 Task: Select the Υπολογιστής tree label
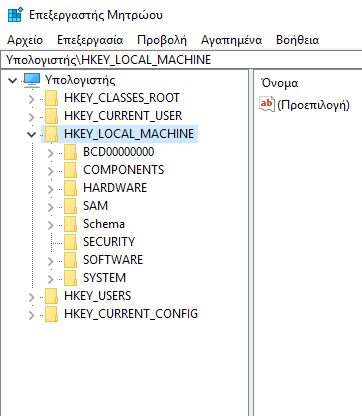[80, 80]
